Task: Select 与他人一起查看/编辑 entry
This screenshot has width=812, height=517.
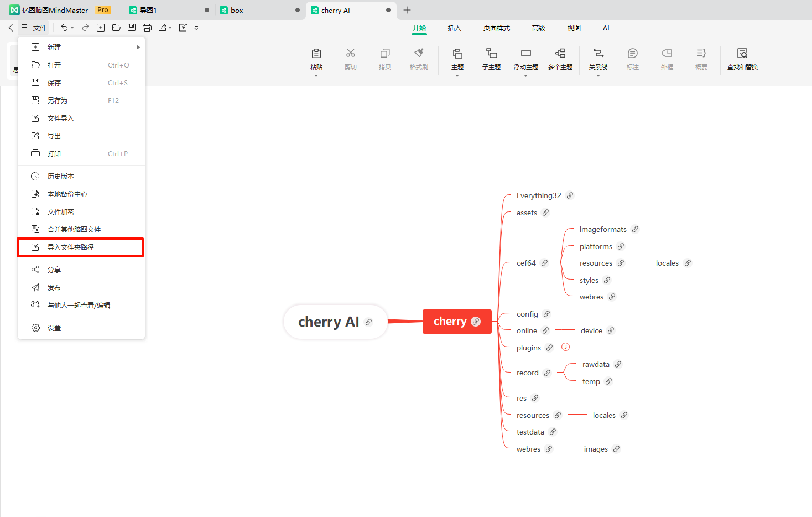Action: click(x=81, y=306)
